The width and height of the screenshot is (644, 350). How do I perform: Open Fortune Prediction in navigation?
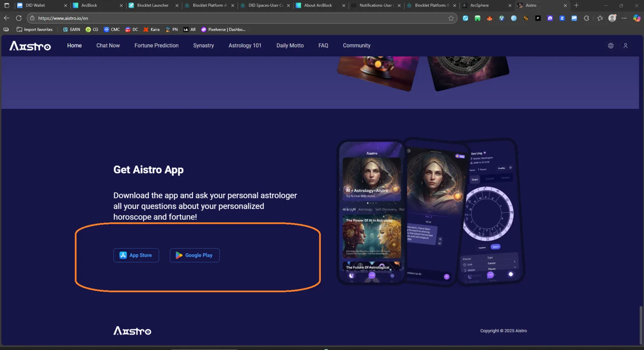coord(157,46)
